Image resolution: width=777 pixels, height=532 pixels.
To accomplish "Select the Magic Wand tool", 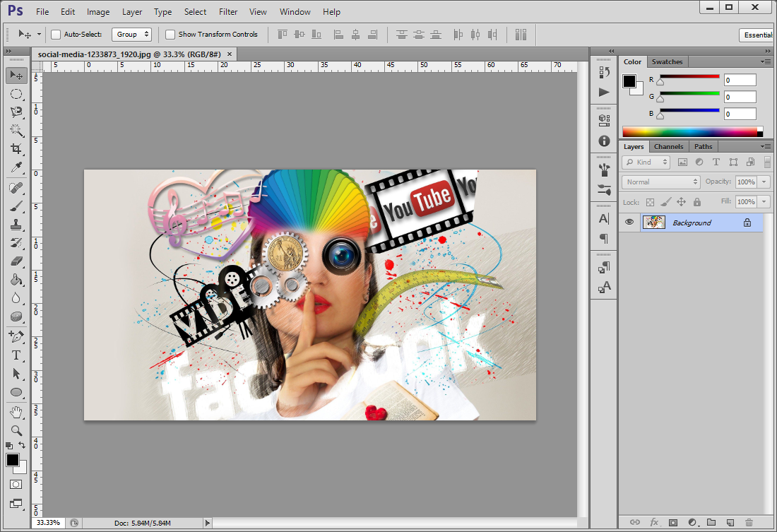I will pyautogui.click(x=16, y=131).
